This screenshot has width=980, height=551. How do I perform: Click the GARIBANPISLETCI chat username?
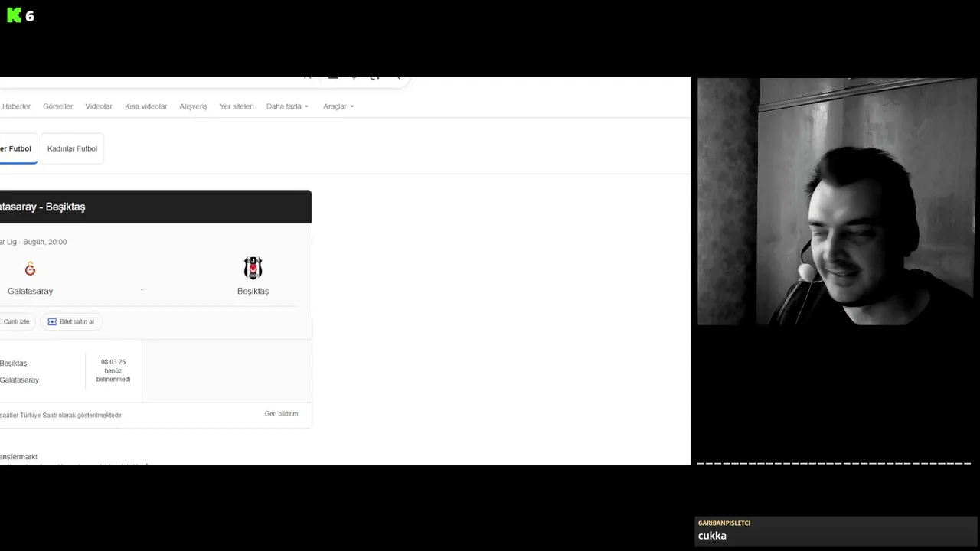pos(724,523)
